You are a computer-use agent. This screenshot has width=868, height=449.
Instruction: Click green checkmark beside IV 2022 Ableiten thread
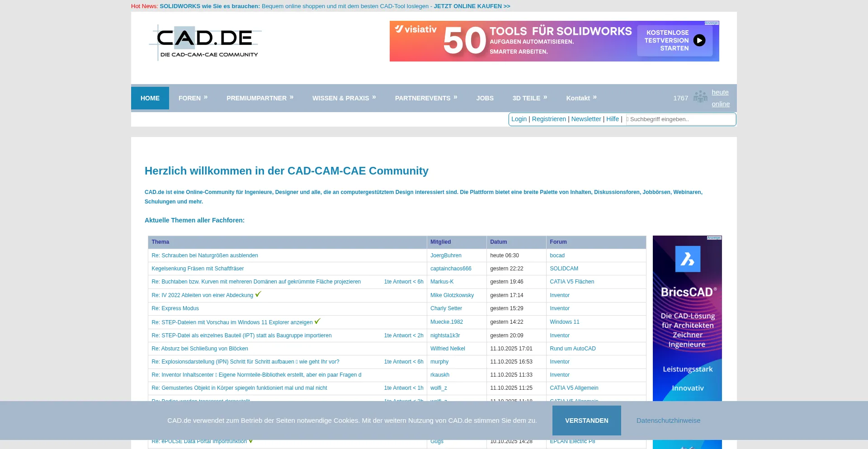258,294
